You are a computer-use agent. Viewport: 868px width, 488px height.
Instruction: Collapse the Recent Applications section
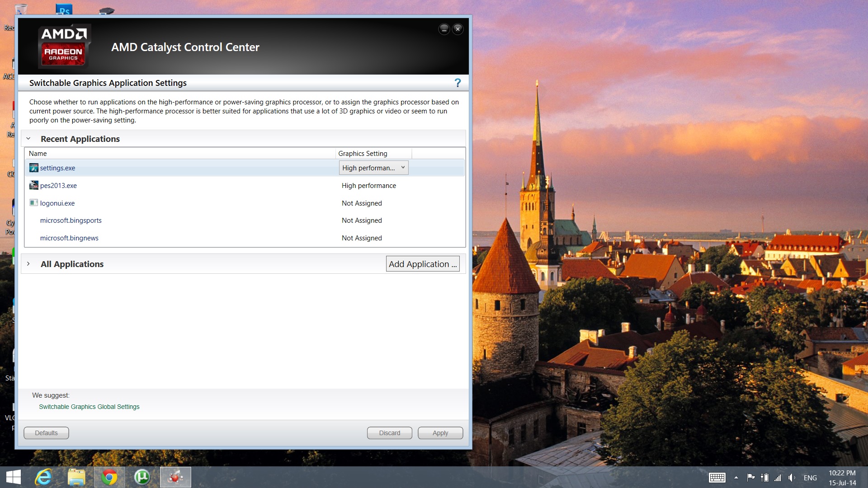28,139
